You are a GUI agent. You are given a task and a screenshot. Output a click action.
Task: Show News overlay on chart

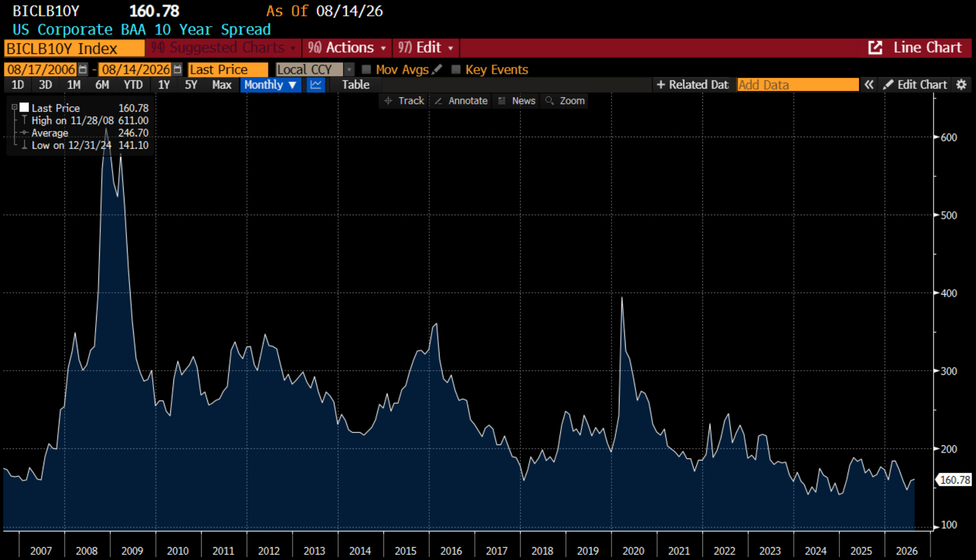coord(517,101)
